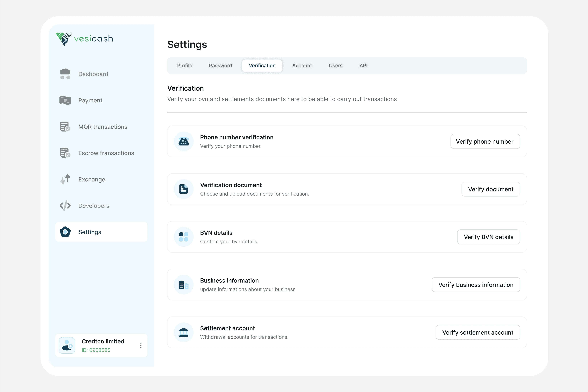This screenshot has height=392, width=588.
Task: Switch to the Profile tab
Action: pos(184,65)
